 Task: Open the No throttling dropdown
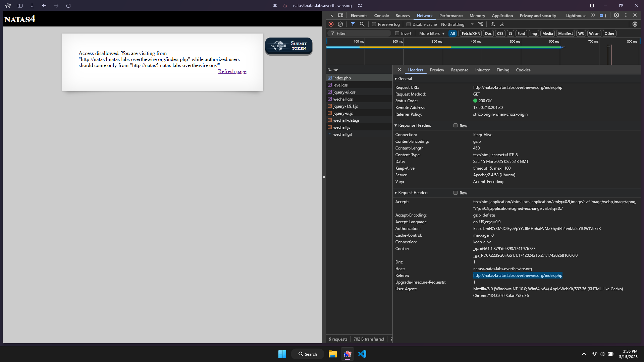click(457, 24)
